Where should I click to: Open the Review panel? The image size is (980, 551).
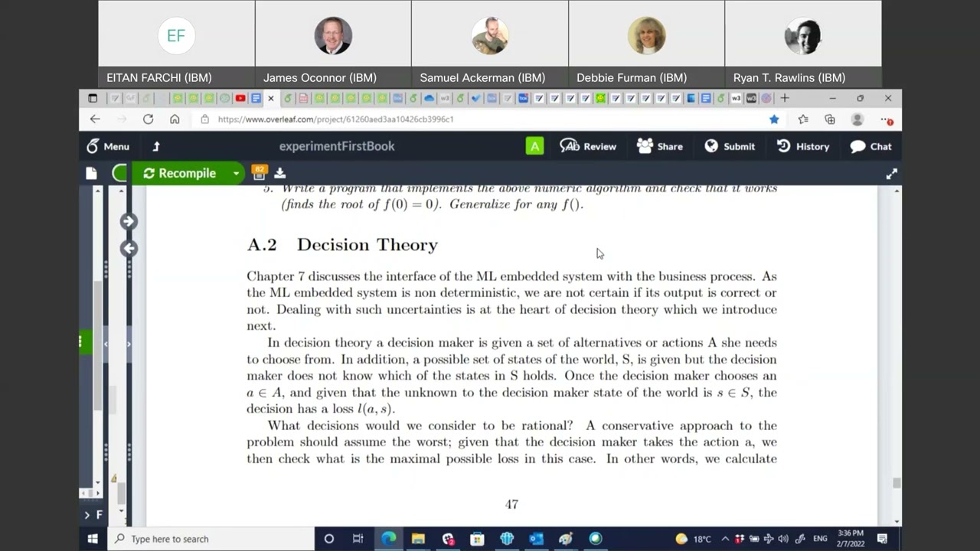[x=588, y=146]
